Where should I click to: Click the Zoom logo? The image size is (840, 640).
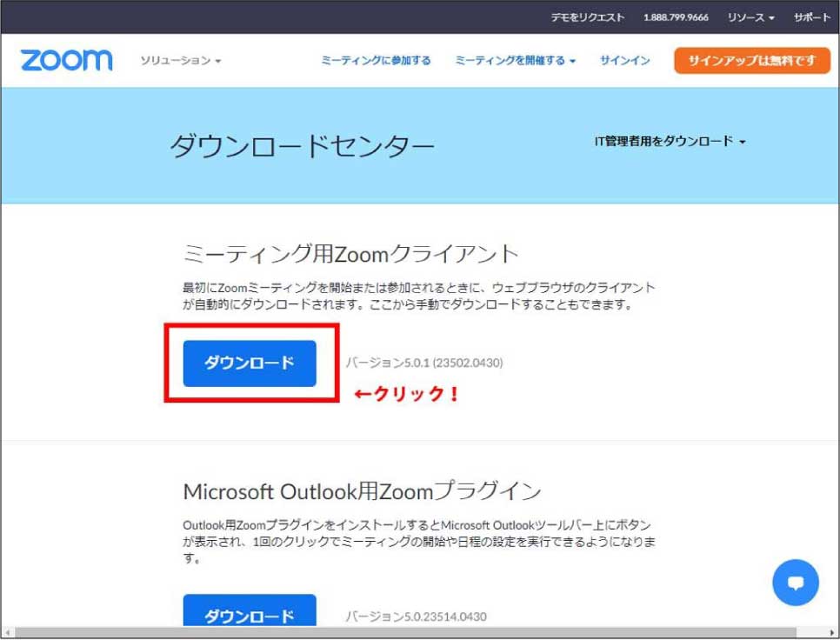(67, 60)
